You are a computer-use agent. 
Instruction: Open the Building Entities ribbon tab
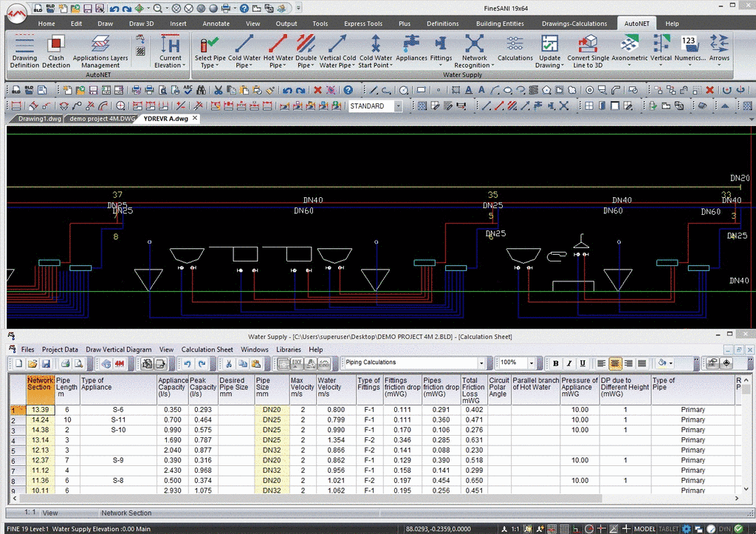point(500,23)
